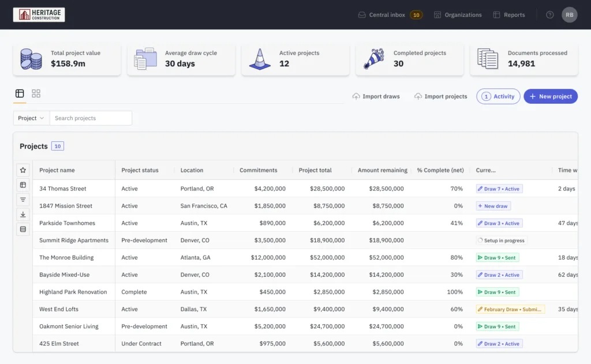Screen dimensions: 591x364
Task: Click Import draws
Action: coord(376,96)
